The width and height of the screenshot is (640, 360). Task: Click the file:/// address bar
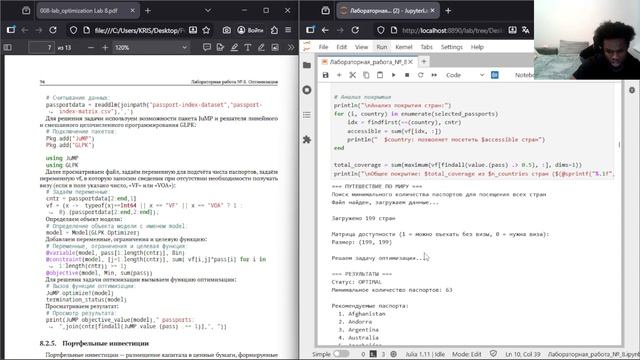(x=139, y=30)
